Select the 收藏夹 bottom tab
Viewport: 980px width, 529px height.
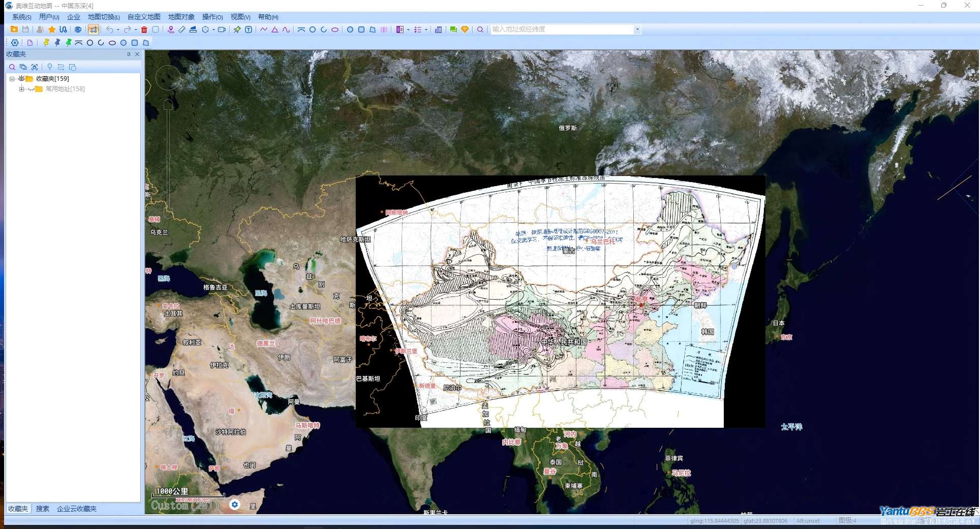point(18,509)
